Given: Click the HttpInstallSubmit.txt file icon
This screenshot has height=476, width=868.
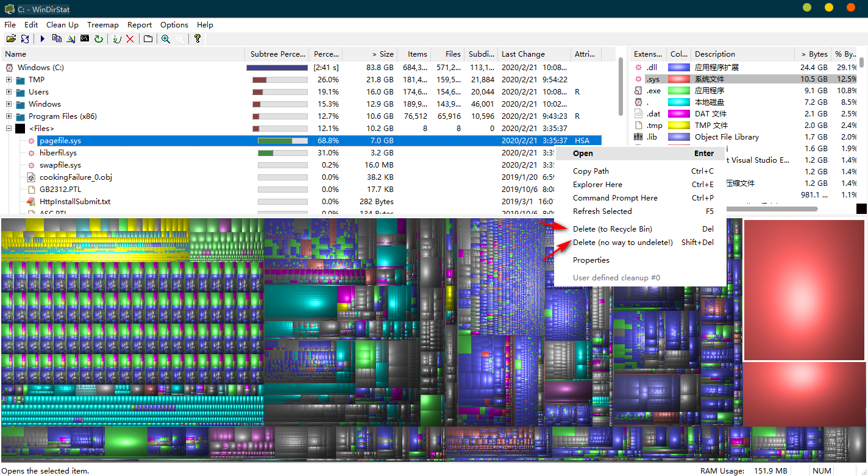Looking at the screenshot, I should (32, 202).
